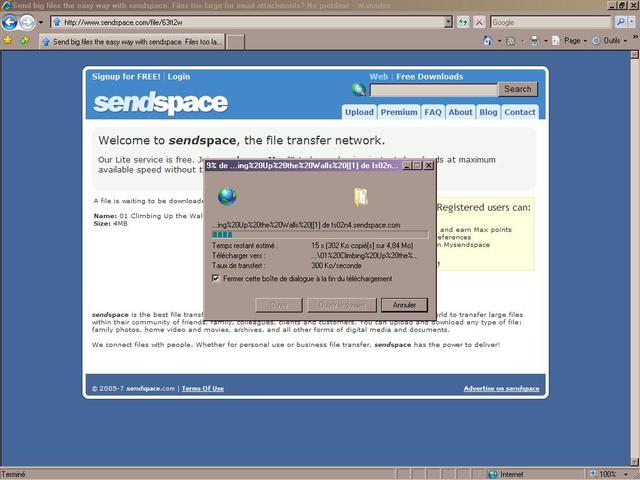This screenshot has height=480, width=640.
Task: Open the Page menu dropdown
Action: point(569,40)
